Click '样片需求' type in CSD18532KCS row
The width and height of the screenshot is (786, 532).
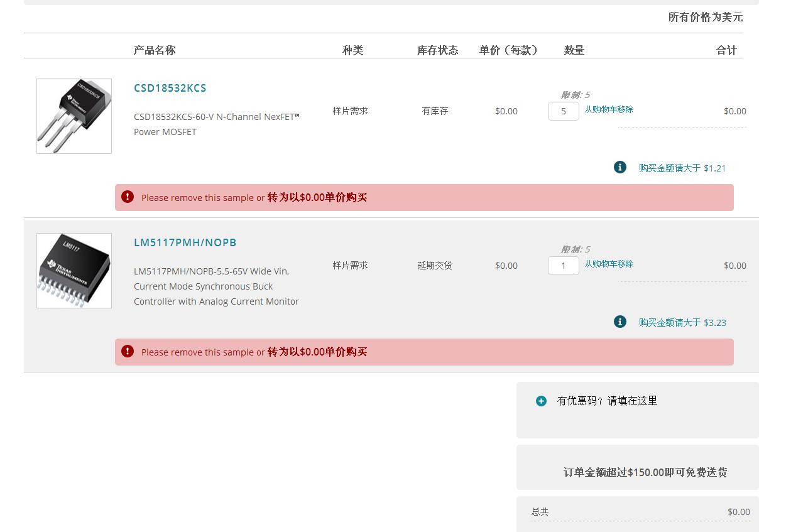point(351,111)
